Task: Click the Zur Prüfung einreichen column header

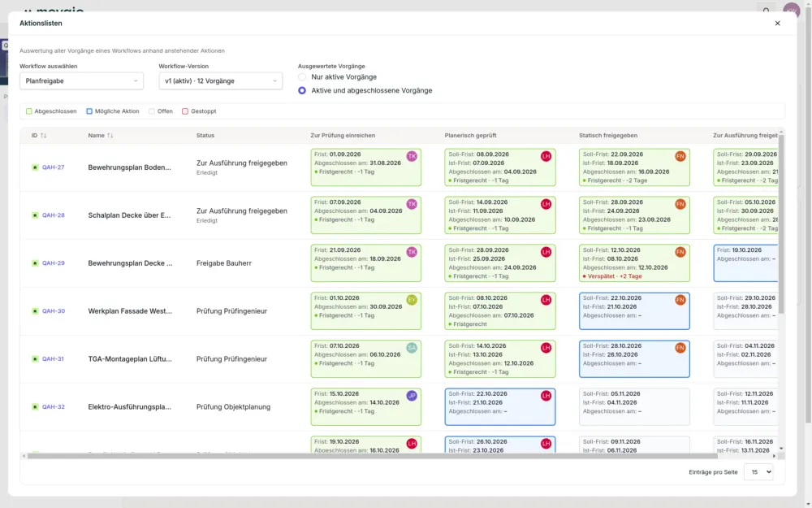Action: click(x=343, y=135)
